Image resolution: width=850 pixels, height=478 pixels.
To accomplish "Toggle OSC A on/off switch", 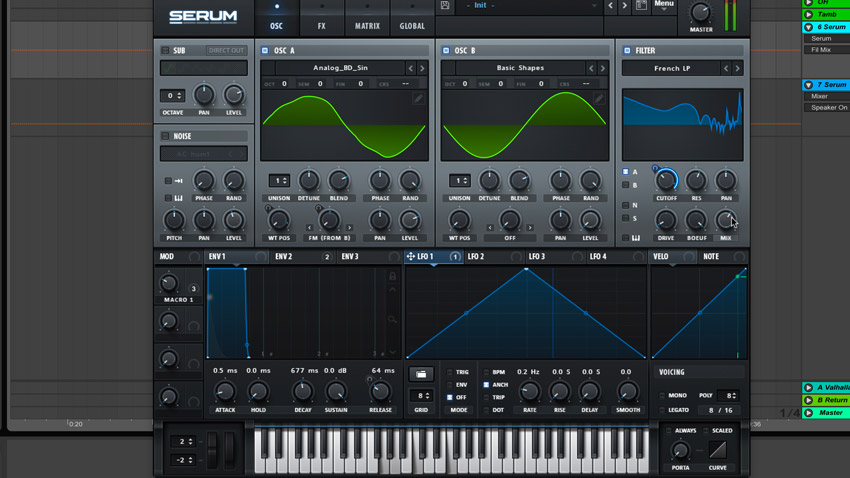I will pos(265,50).
